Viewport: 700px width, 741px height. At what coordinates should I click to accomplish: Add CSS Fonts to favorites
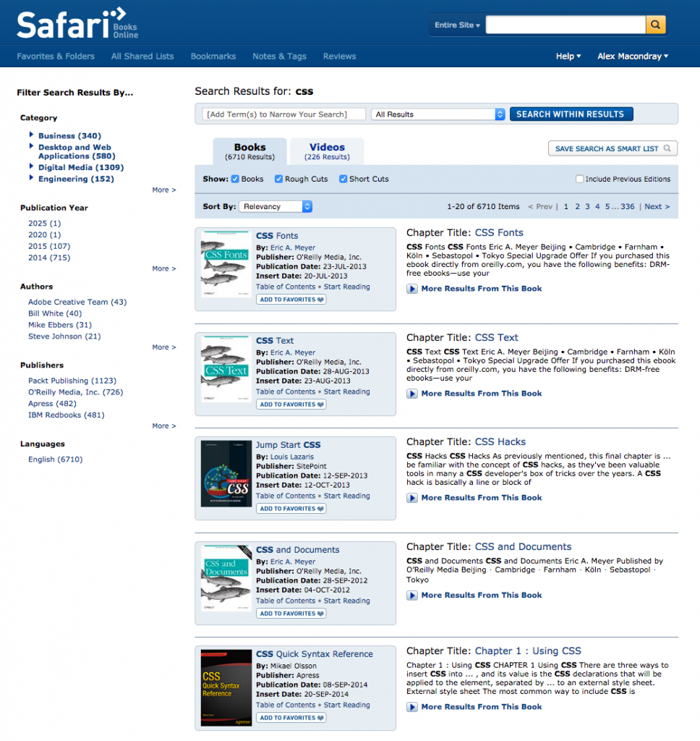291,300
